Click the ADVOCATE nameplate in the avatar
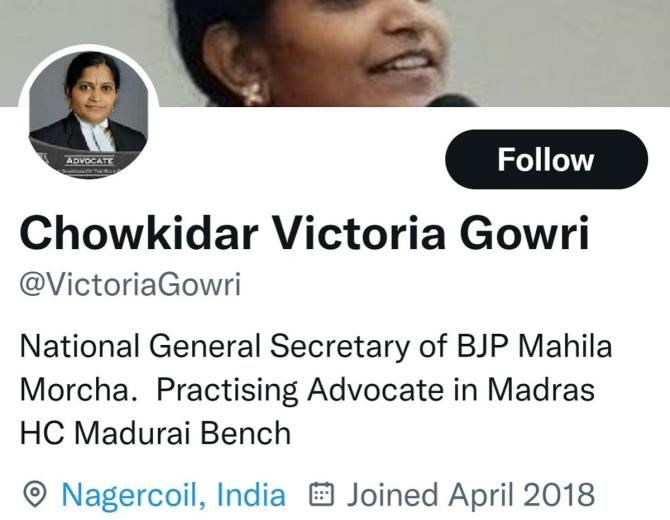This screenshot has height=520, width=670. coord(90,161)
